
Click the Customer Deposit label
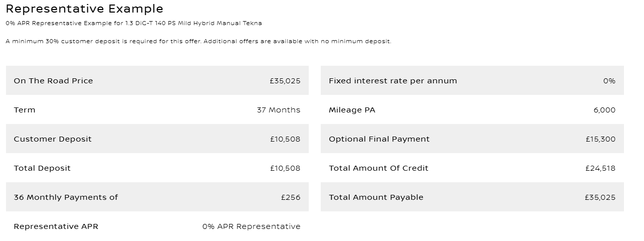click(53, 139)
